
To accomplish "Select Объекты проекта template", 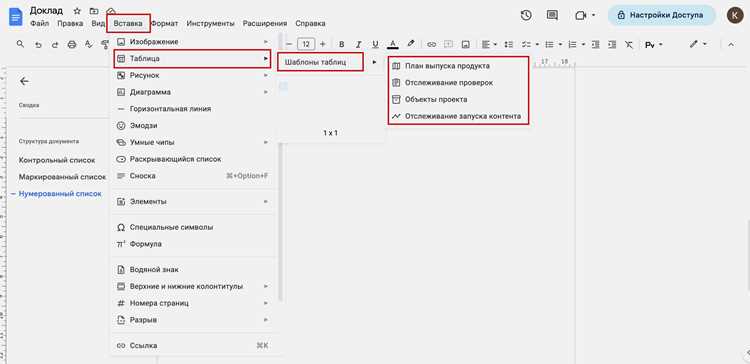I will click(459, 99).
